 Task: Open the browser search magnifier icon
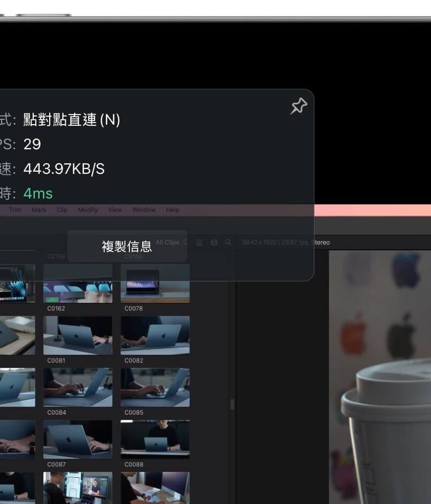tap(228, 242)
